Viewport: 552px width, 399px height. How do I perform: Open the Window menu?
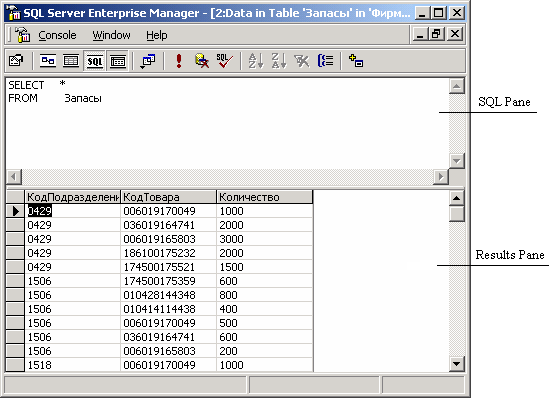111,35
